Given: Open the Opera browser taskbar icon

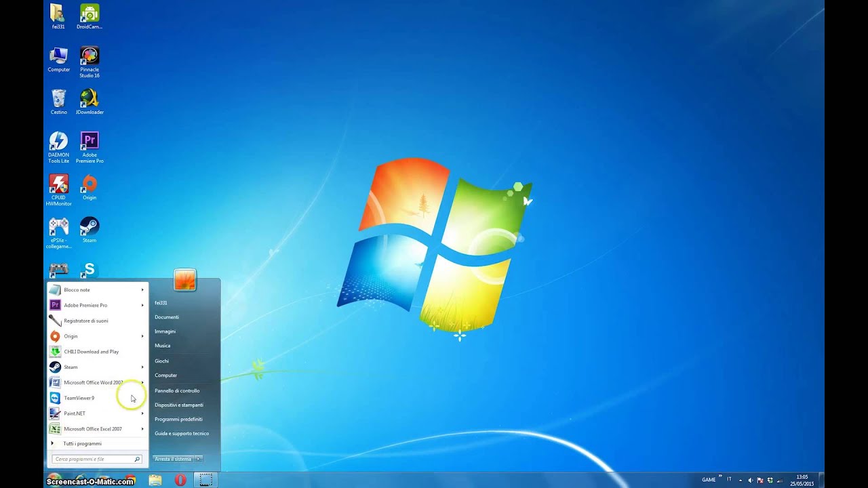Looking at the screenshot, I should point(180,480).
